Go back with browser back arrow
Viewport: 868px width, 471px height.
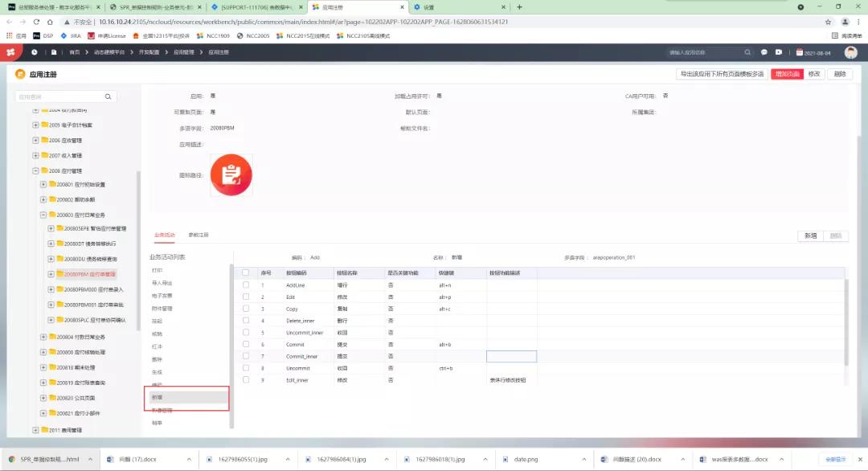click(x=10, y=23)
